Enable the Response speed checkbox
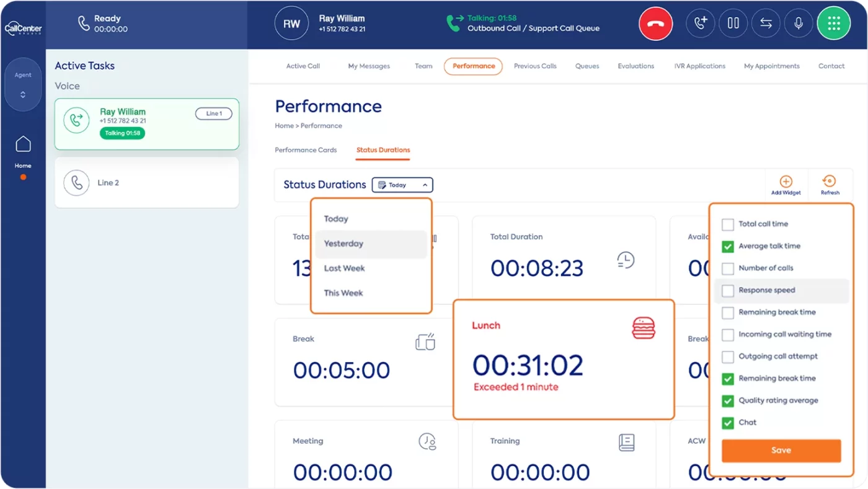The height and width of the screenshot is (489, 868). point(728,291)
